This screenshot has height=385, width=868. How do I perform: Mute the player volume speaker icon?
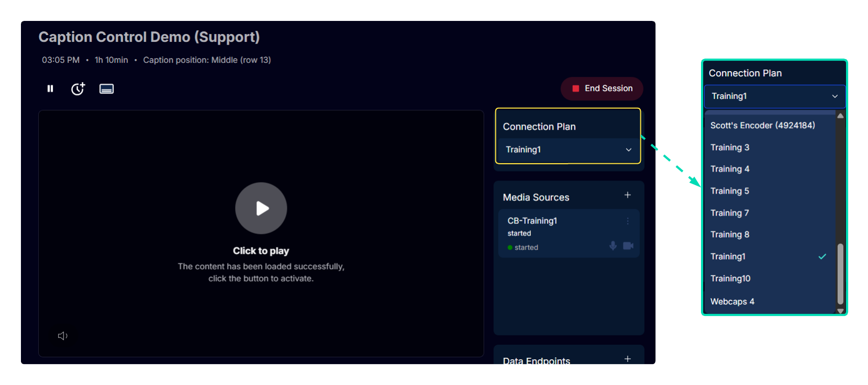tap(62, 336)
